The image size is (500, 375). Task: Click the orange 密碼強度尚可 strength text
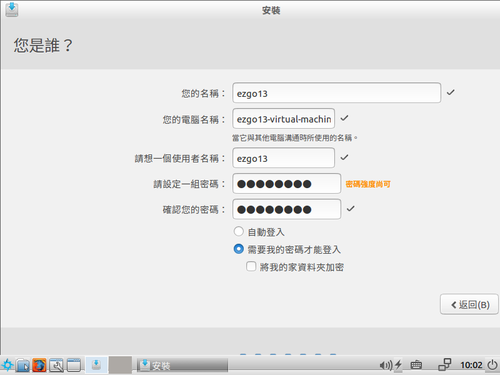click(x=368, y=184)
